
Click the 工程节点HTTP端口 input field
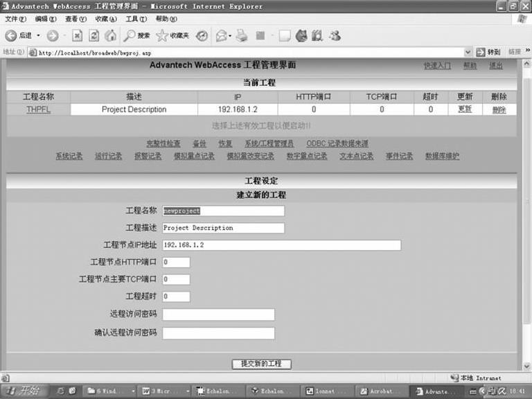(x=176, y=262)
